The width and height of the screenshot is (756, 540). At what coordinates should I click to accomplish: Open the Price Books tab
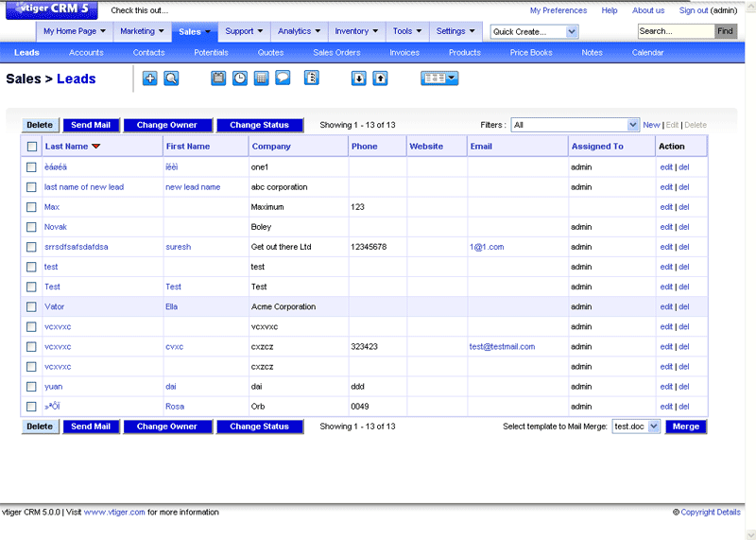coord(531,53)
